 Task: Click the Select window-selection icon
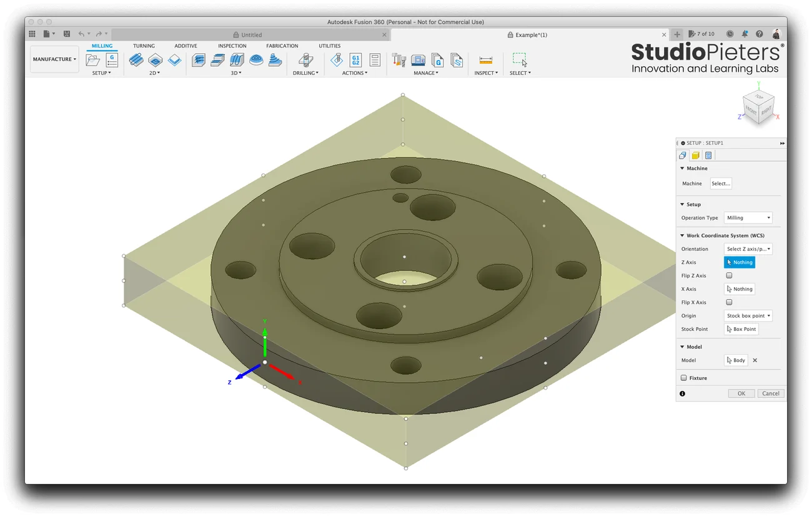click(x=520, y=59)
